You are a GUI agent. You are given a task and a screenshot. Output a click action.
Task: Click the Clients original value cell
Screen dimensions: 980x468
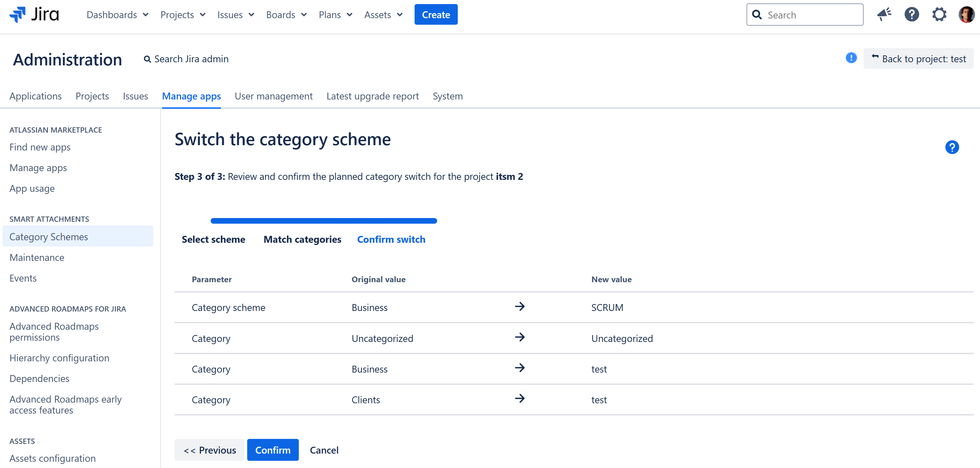tap(365, 400)
